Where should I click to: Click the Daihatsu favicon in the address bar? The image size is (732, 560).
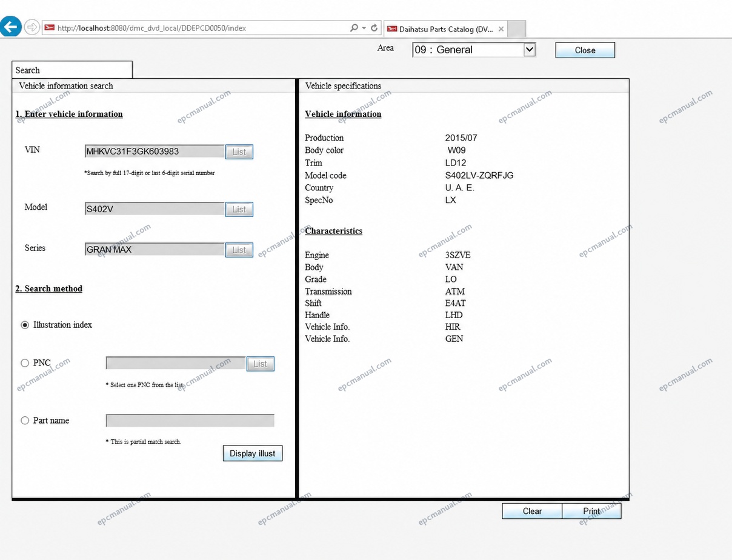49,28
